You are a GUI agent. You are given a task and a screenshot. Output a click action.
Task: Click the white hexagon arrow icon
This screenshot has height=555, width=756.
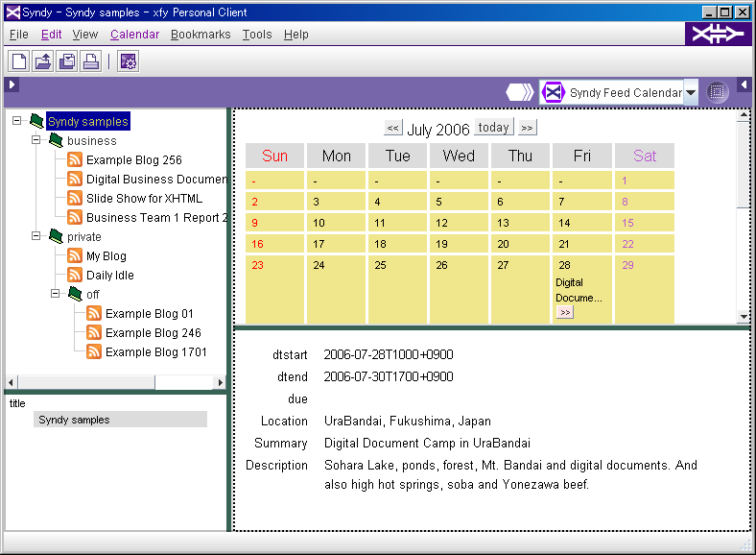click(520, 92)
